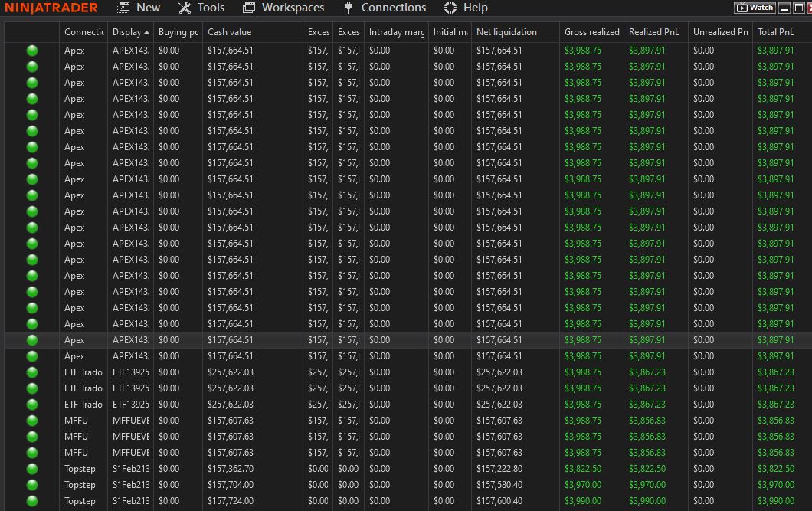Click the Net liquidation column header
Image resolution: width=812 pixels, height=511 pixels.
tap(516, 32)
